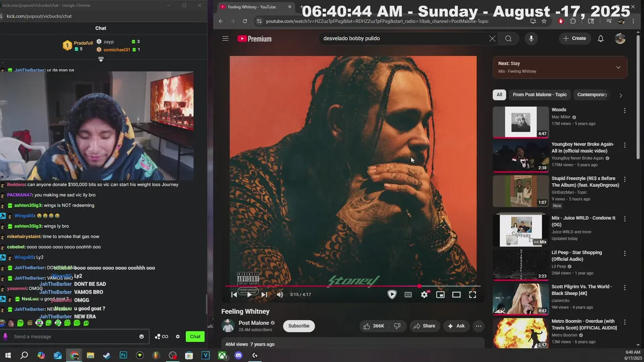Screen dimensions: 644x362
Task: Open the Woods Mac Miller thumbnail
Action: click(521, 122)
